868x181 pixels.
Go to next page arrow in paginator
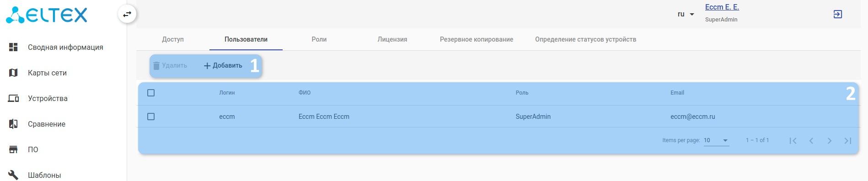(830, 141)
